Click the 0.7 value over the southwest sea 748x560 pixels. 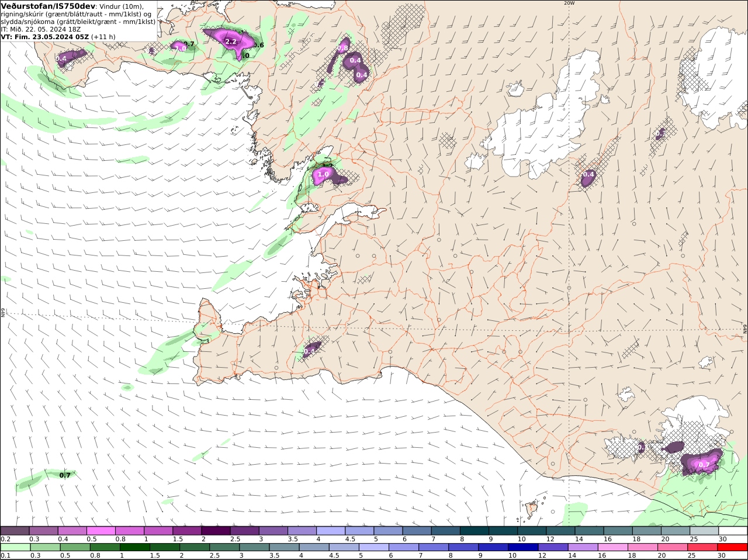(x=65, y=475)
